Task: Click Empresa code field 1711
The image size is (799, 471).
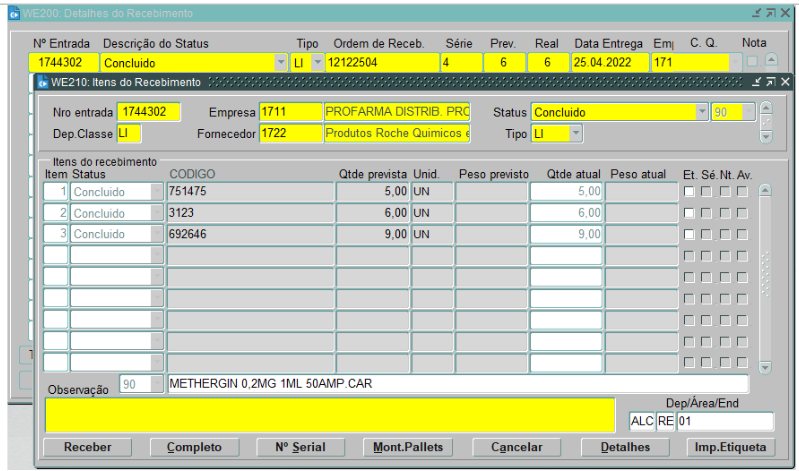Action: 290,112
